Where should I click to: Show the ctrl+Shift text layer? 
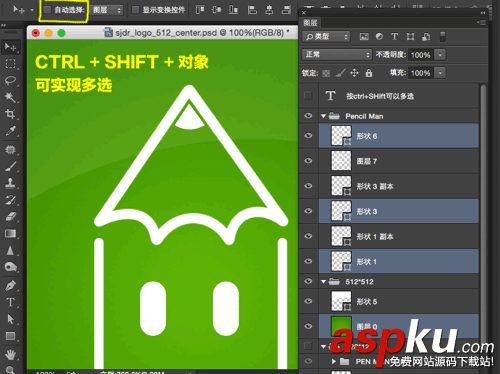308,96
